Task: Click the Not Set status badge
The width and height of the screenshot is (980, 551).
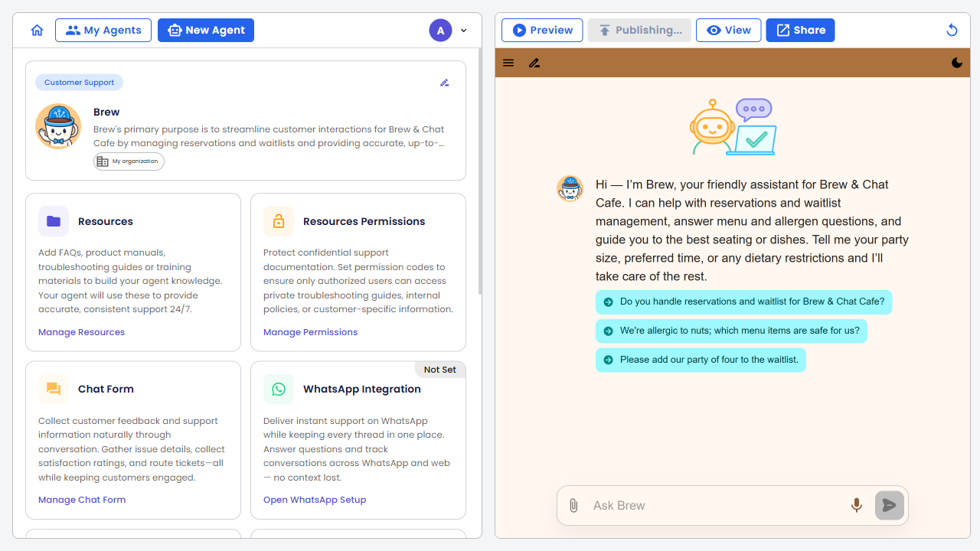Action: (440, 370)
